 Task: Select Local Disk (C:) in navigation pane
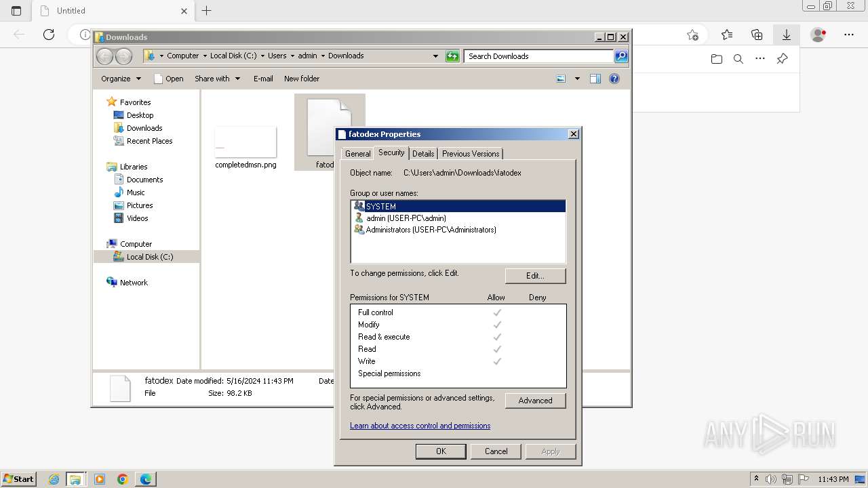[x=149, y=257]
